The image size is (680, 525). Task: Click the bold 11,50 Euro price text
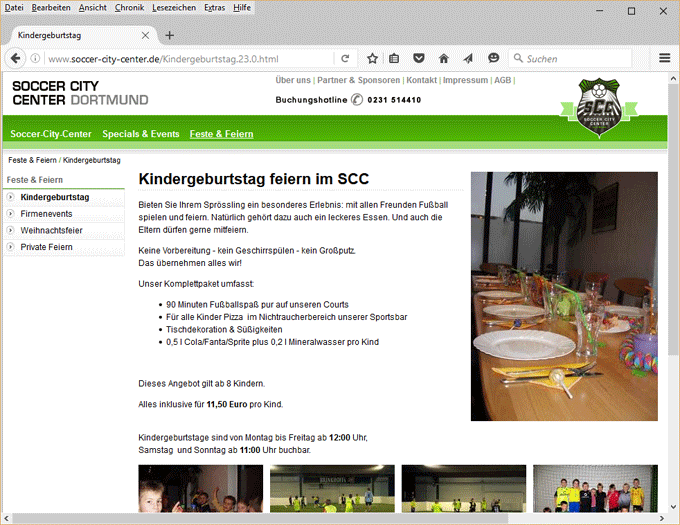pos(227,404)
